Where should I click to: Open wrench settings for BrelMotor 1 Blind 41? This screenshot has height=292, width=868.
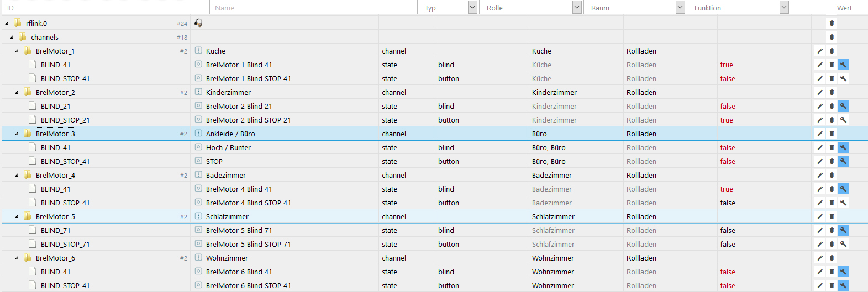click(x=843, y=65)
